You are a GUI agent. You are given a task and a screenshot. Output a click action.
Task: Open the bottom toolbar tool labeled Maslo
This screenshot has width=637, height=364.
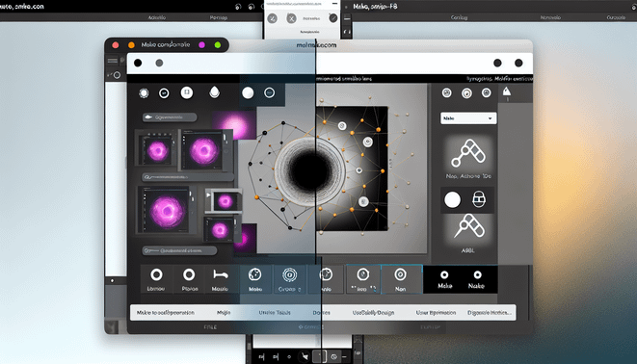(x=220, y=279)
